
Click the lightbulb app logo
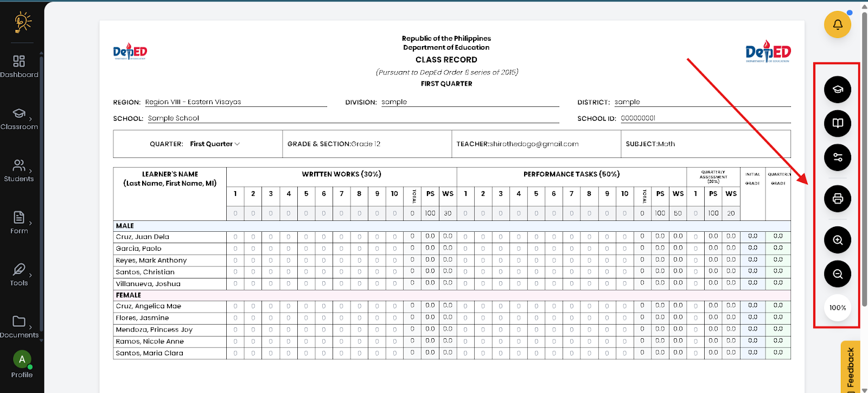(x=22, y=22)
